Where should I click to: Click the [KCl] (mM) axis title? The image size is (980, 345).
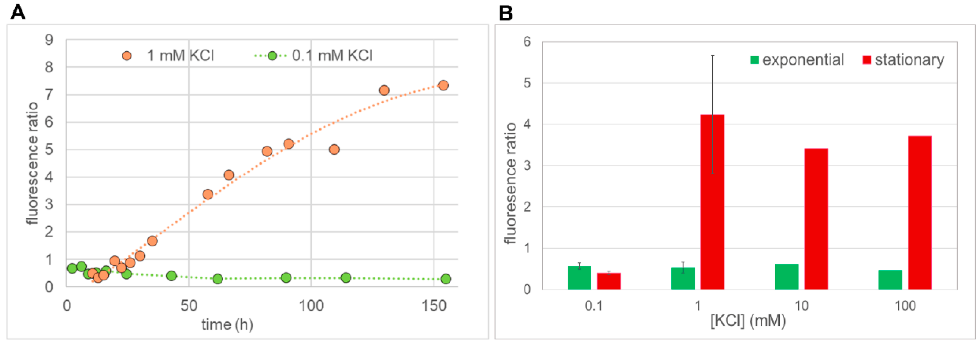[x=748, y=321]
